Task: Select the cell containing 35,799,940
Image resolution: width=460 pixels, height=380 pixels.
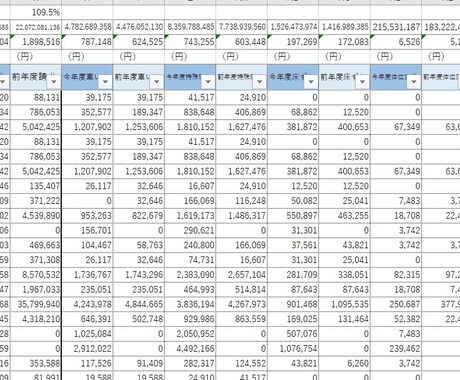Action: coord(36,304)
